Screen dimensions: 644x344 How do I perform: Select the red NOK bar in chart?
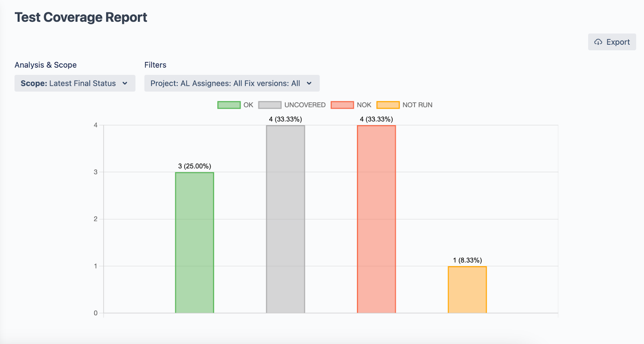376,219
